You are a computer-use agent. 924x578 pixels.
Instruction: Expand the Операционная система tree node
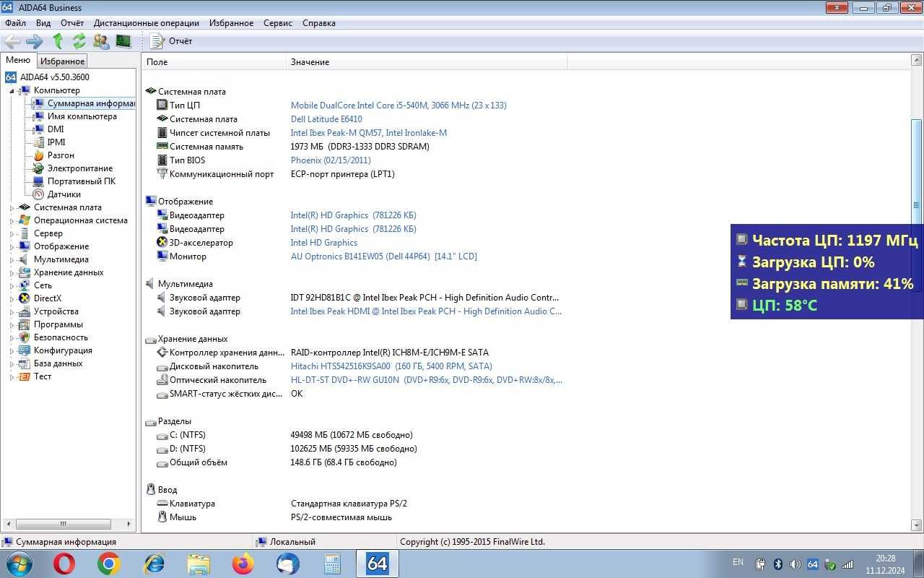12,221
